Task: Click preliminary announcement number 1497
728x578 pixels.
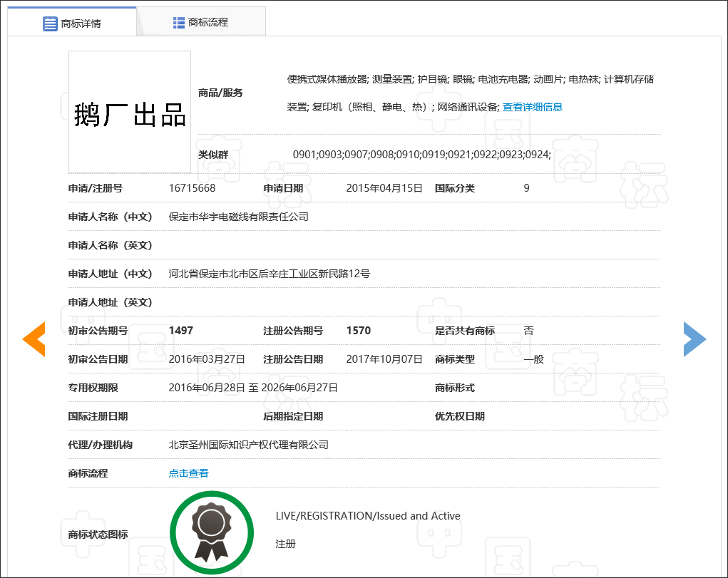Action: (181, 331)
